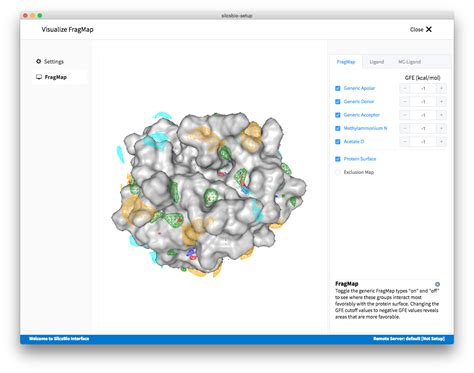Decrease Generic Apolar GFE with minus

tap(405, 89)
